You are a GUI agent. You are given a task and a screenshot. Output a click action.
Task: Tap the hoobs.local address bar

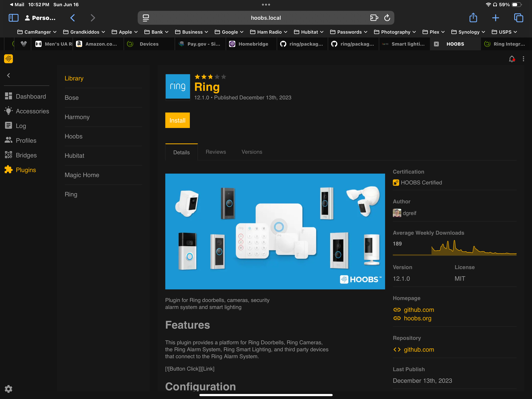(x=266, y=18)
